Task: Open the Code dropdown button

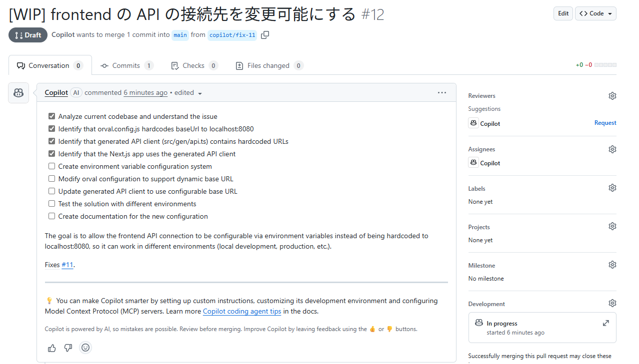Action: click(595, 13)
